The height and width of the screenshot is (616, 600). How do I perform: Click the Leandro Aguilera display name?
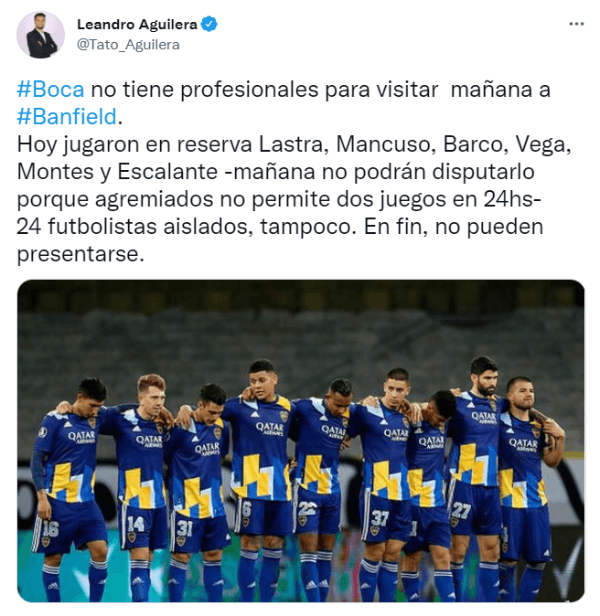pyautogui.click(x=137, y=24)
